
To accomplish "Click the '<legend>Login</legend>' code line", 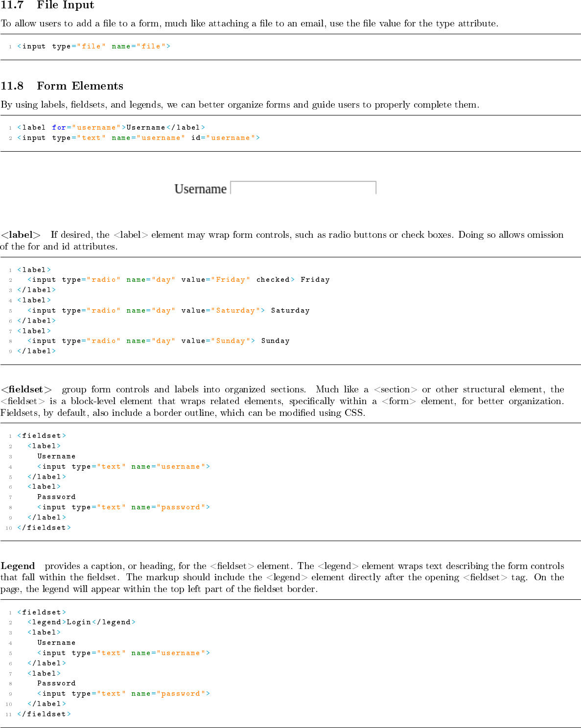I will (82, 622).
